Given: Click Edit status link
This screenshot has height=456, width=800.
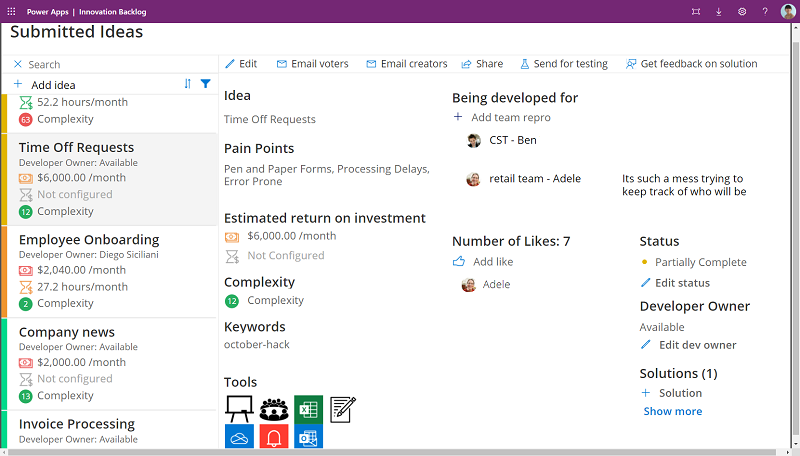Looking at the screenshot, I should click(x=675, y=283).
